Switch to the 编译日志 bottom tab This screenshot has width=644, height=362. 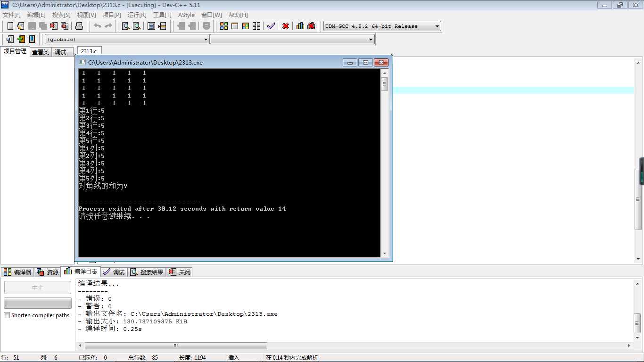pos(81,271)
